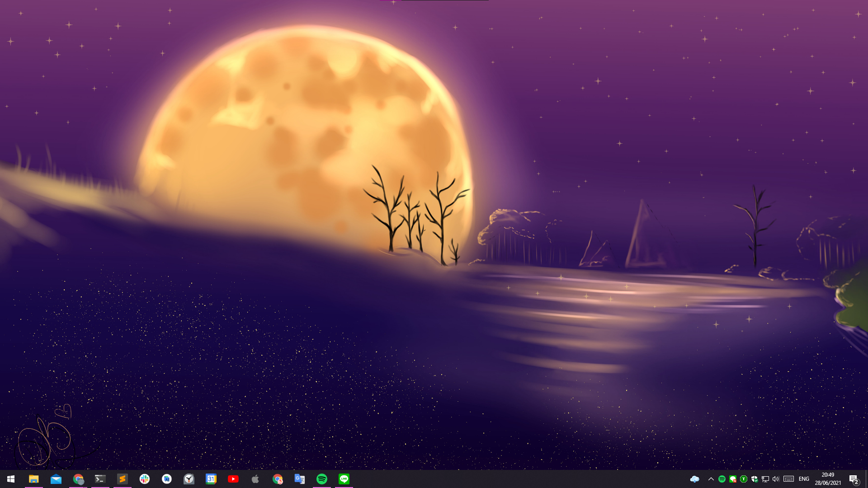Open the LINE messenger taskbar icon

click(x=344, y=479)
